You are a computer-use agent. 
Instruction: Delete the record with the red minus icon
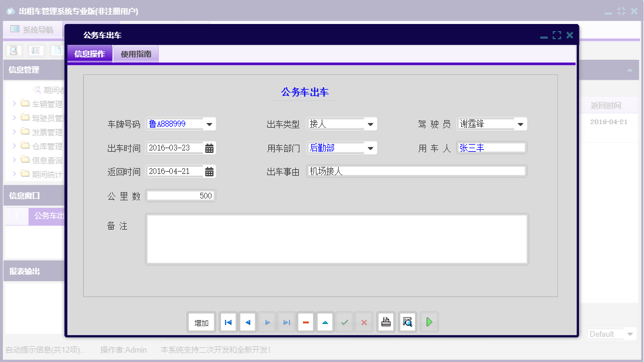pyautogui.click(x=305, y=322)
